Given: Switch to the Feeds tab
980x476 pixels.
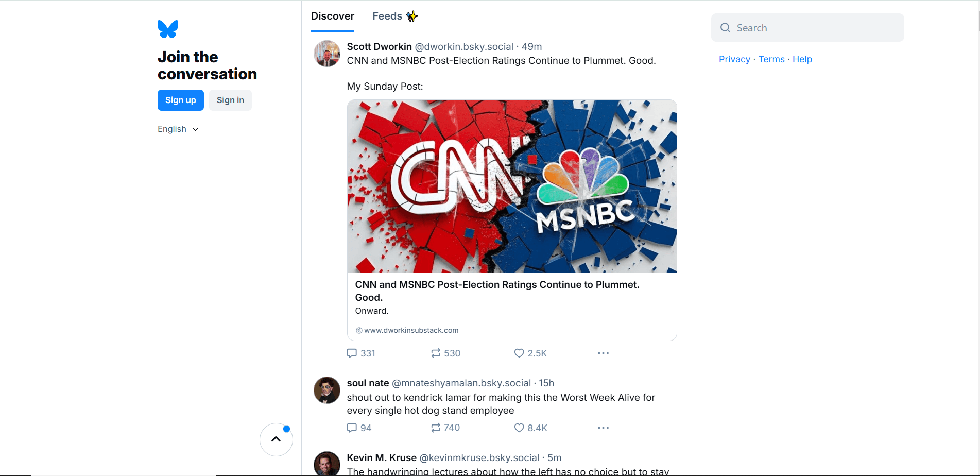Looking at the screenshot, I should pyautogui.click(x=387, y=16).
